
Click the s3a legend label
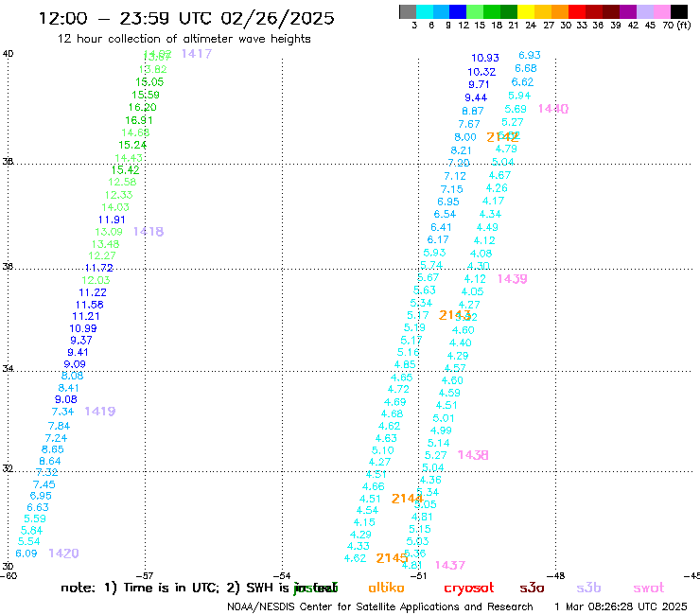532,588
